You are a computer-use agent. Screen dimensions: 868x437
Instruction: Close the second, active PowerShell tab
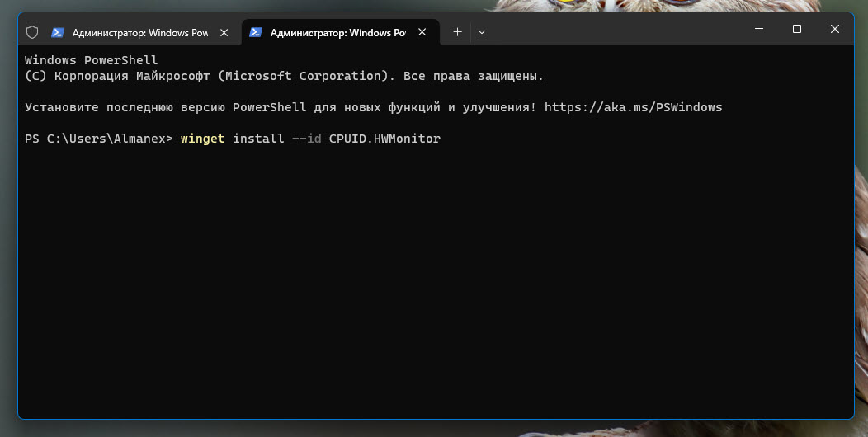pos(422,33)
